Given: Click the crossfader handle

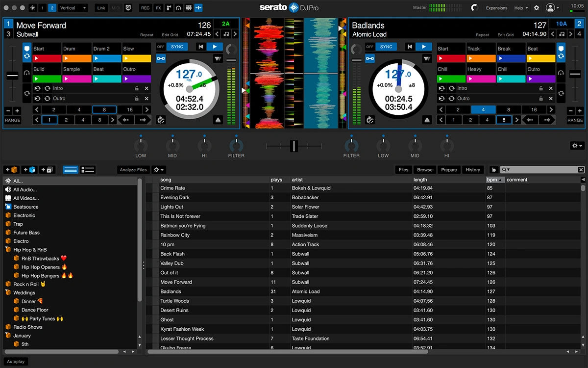Looking at the screenshot, I should point(294,146).
